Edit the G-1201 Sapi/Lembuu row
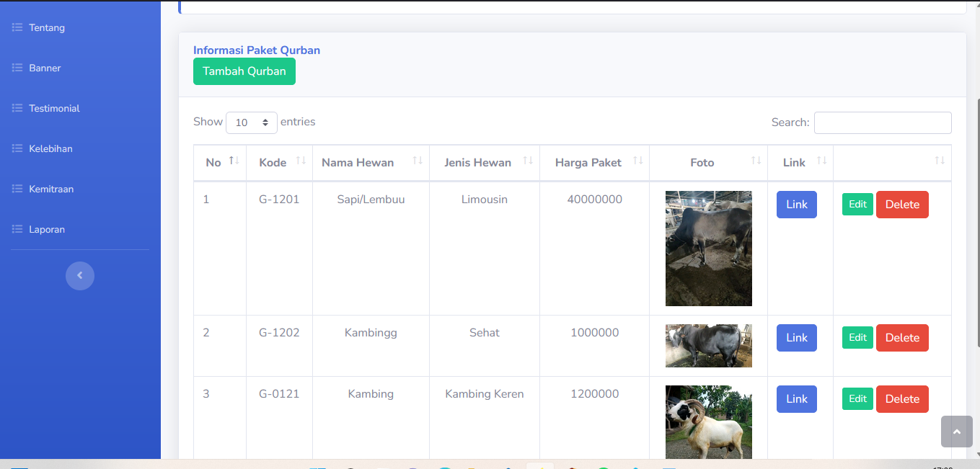 coord(857,205)
